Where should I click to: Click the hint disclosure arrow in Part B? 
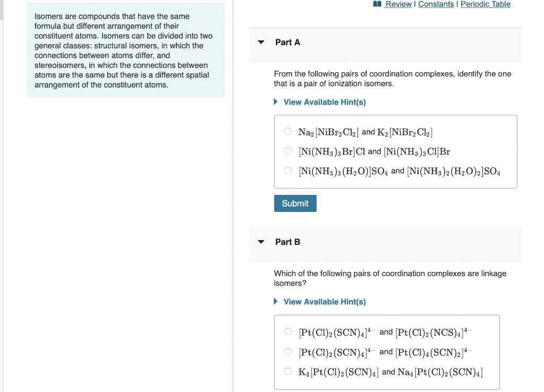275,302
